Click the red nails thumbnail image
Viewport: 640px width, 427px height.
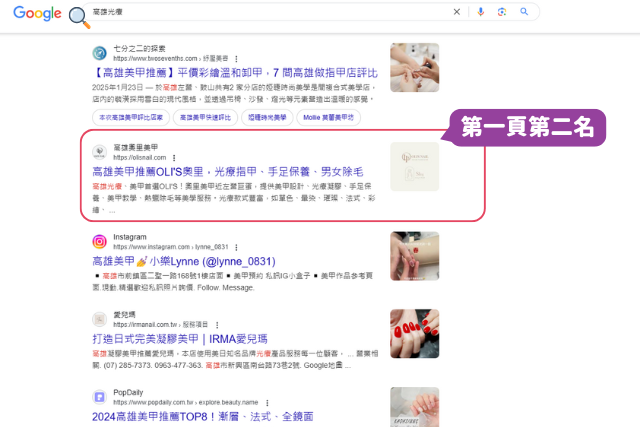point(415,334)
